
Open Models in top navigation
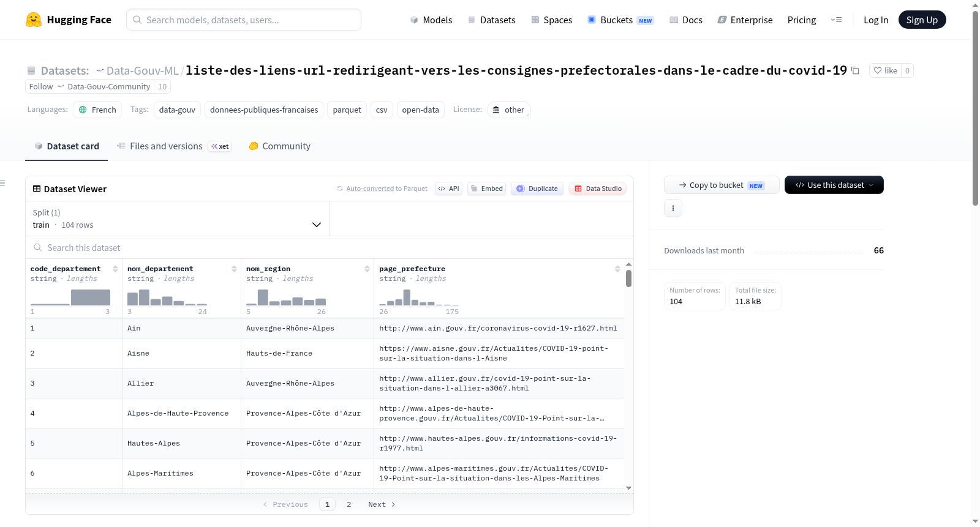tap(431, 20)
